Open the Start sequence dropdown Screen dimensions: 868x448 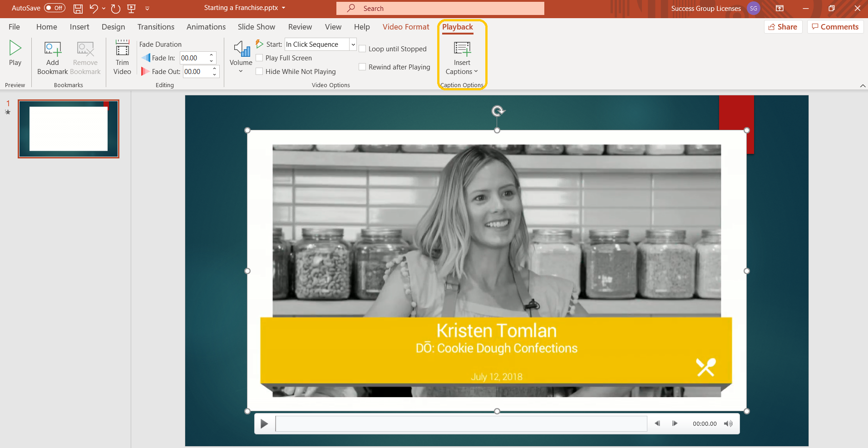tap(353, 44)
